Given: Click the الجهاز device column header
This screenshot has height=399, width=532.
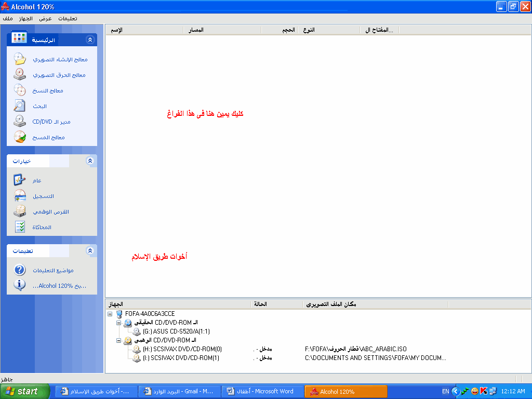Looking at the screenshot, I should click(x=179, y=304).
